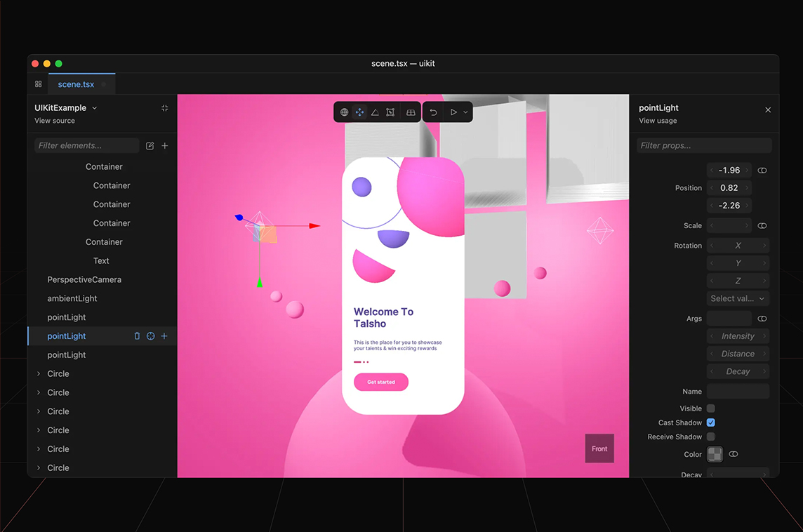This screenshot has height=532, width=803.
Task: Close the pointLight properties panel
Action: point(768,109)
